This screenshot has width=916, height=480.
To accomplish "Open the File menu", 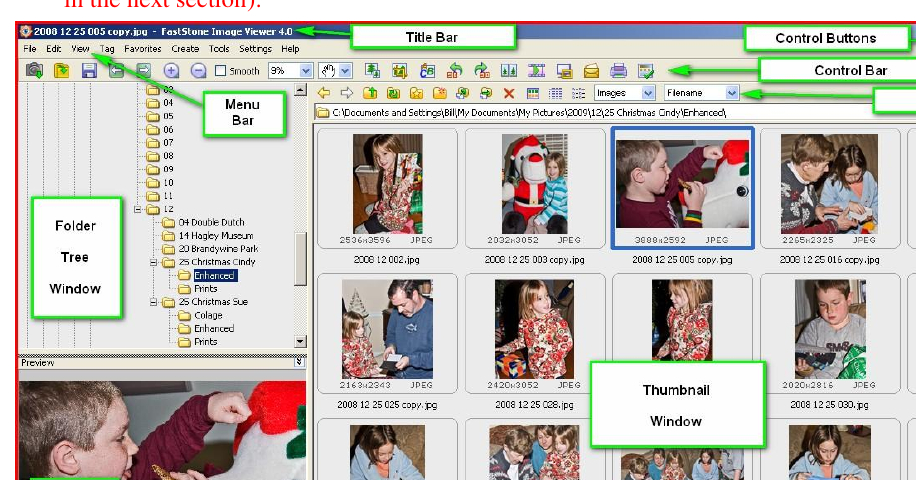I will (x=30, y=49).
